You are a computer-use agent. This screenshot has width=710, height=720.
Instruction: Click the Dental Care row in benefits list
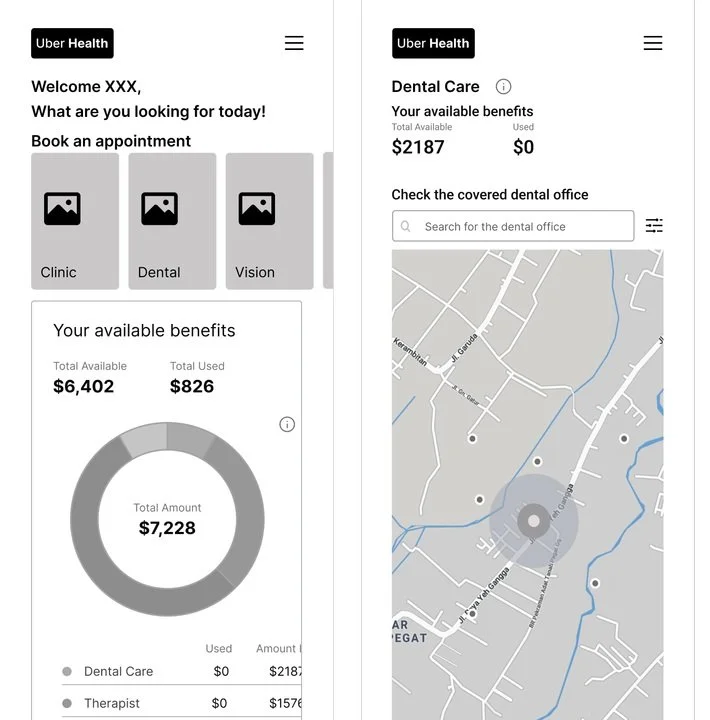[181, 671]
